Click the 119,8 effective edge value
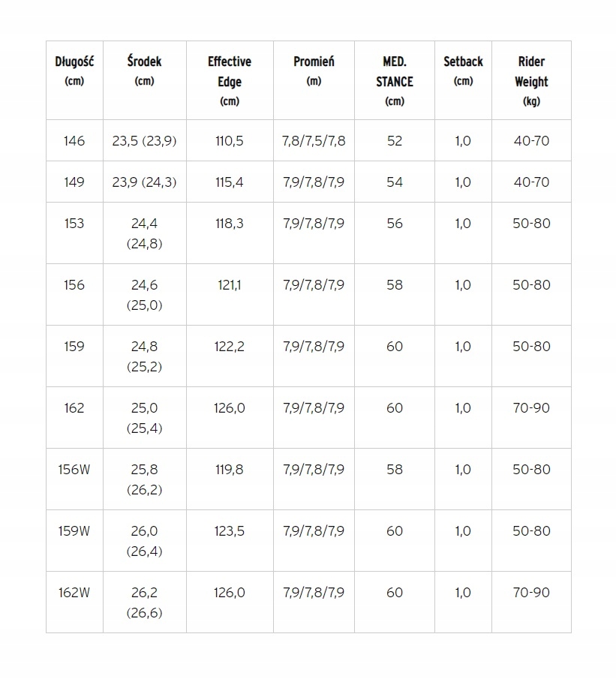The width and height of the screenshot is (616, 679). 229,470
